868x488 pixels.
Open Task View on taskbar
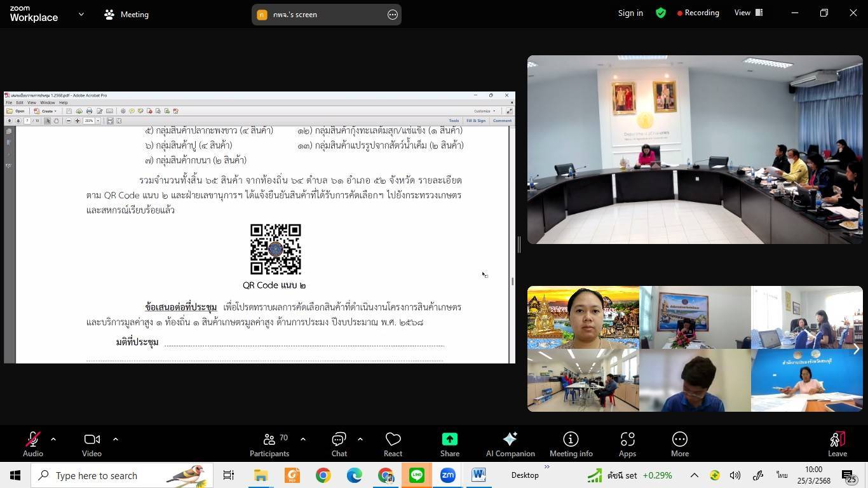point(229,475)
